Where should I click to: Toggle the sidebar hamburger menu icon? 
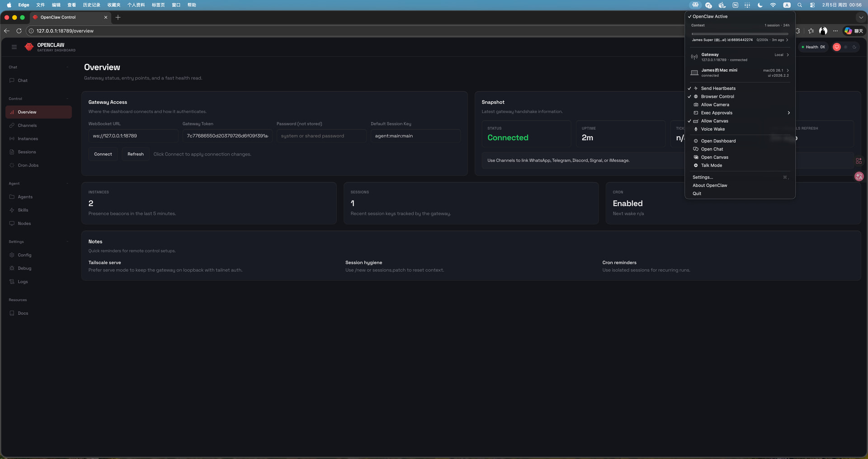(14, 47)
